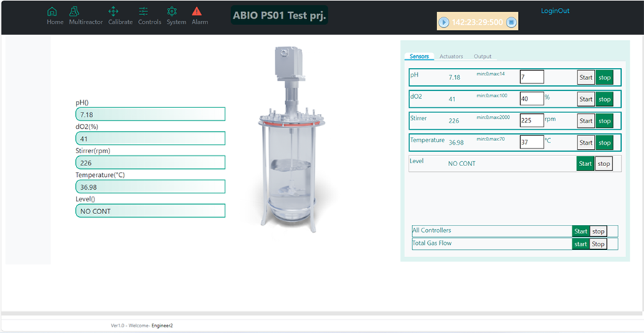The width and height of the screenshot is (644, 333).
Task: Stop the dO2 controller
Action: [x=605, y=100]
